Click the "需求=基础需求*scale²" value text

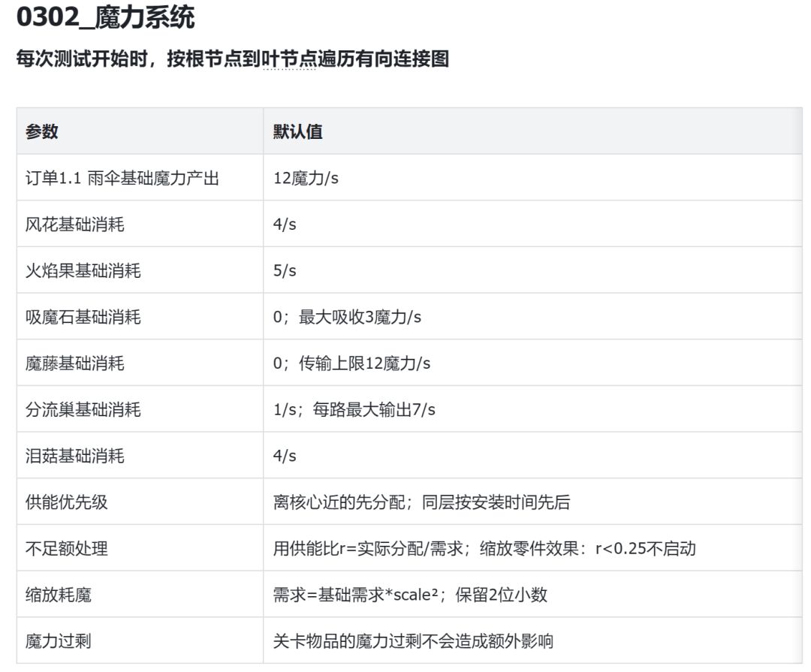[356, 595]
